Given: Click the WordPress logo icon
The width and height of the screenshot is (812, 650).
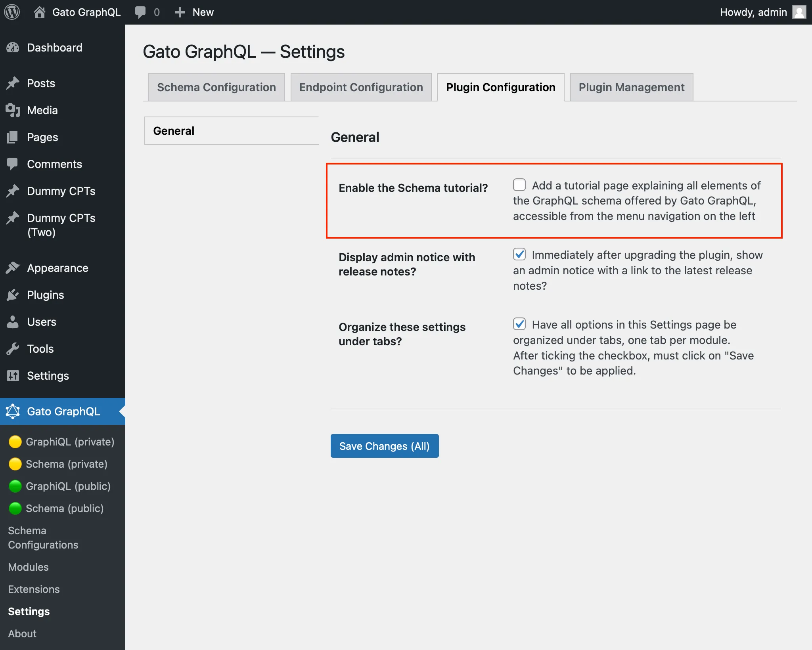Looking at the screenshot, I should point(12,12).
